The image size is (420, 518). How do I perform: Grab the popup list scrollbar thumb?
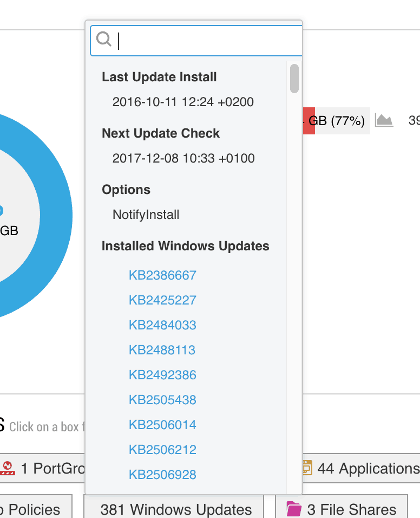click(x=294, y=79)
